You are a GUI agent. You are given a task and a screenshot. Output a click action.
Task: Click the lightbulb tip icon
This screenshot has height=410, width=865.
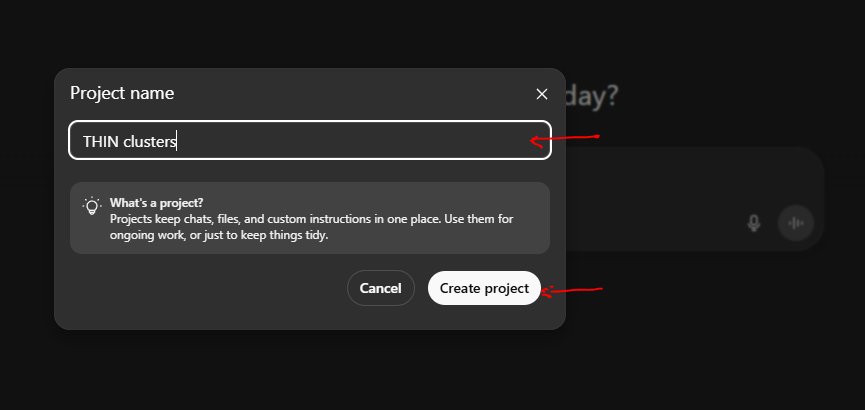pyautogui.click(x=92, y=207)
